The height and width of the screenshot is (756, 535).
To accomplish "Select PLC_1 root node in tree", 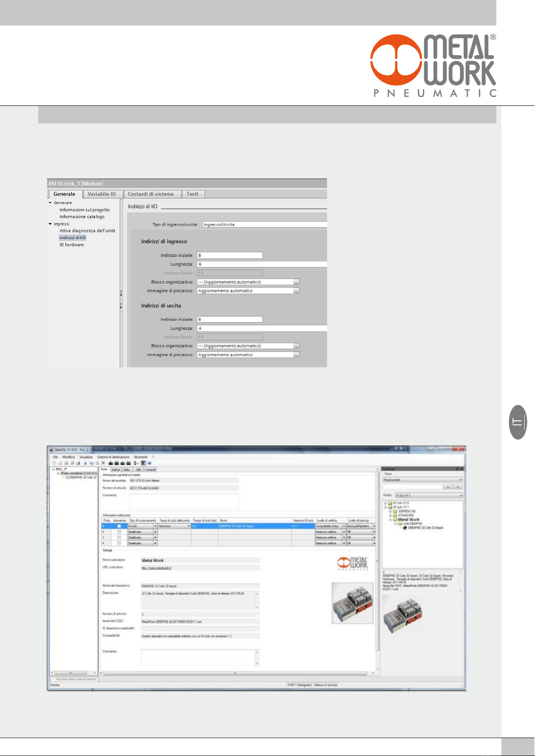I will [x=61, y=469].
